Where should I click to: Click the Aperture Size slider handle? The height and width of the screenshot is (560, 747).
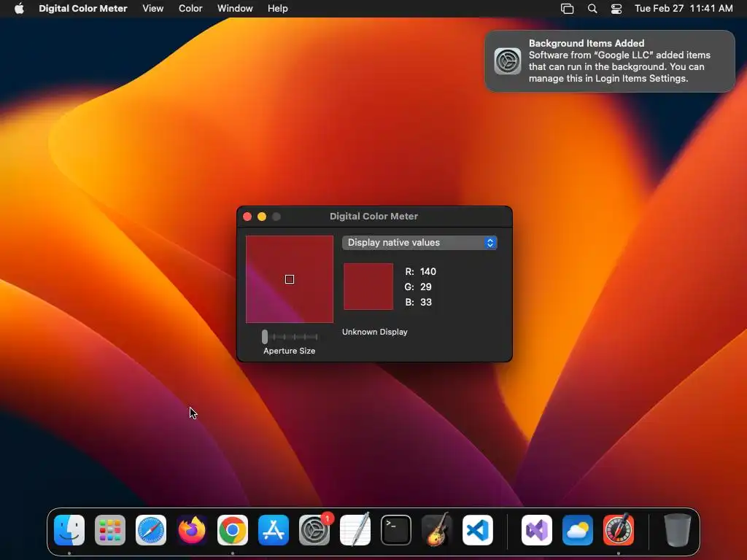tap(265, 337)
